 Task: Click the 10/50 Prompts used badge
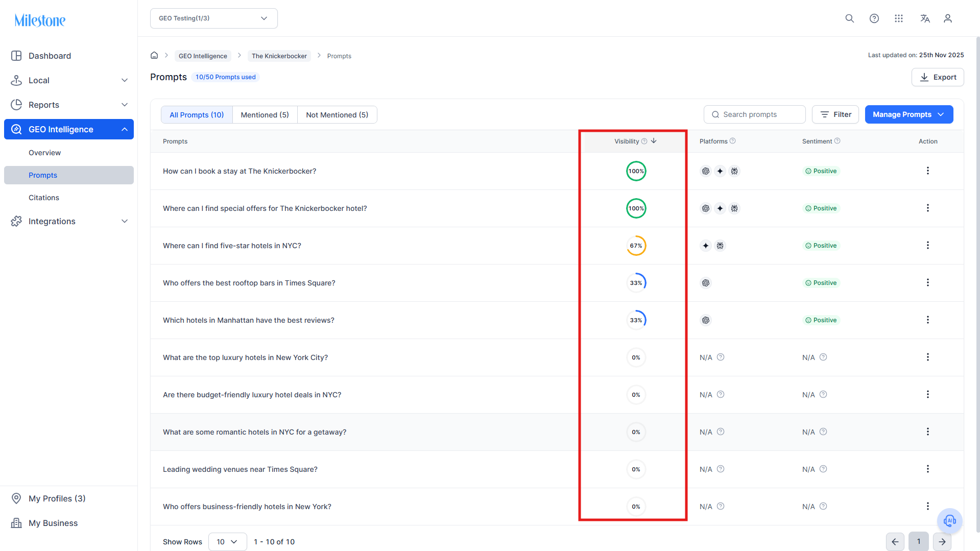click(x=226, y=77)
